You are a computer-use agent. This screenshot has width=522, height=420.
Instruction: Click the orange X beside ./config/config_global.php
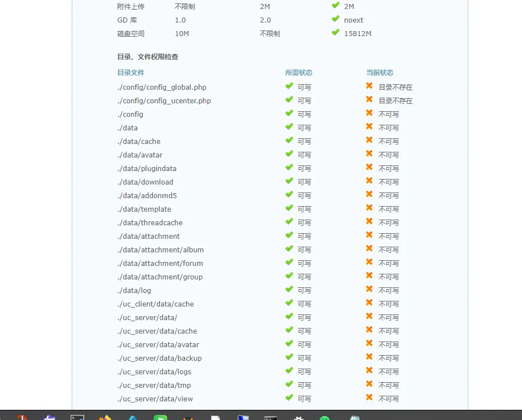point(369,86)
